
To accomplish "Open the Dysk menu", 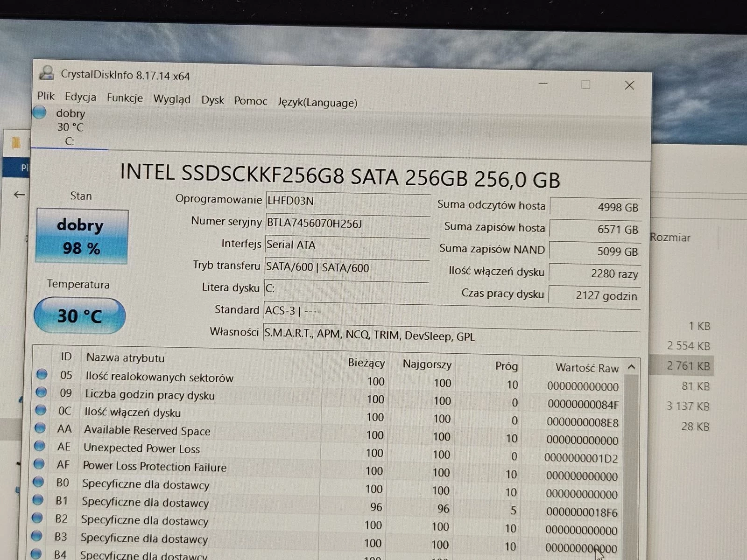I will pos(212,100).
